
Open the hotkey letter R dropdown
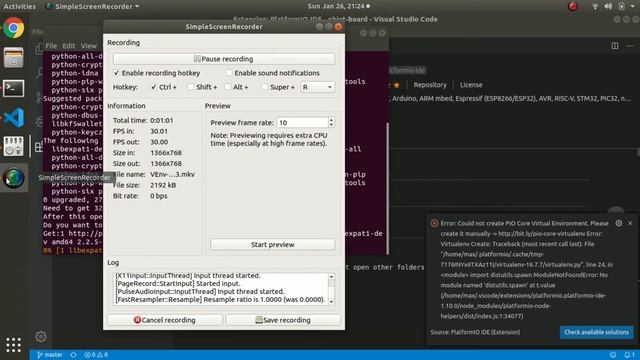(317, 87)
